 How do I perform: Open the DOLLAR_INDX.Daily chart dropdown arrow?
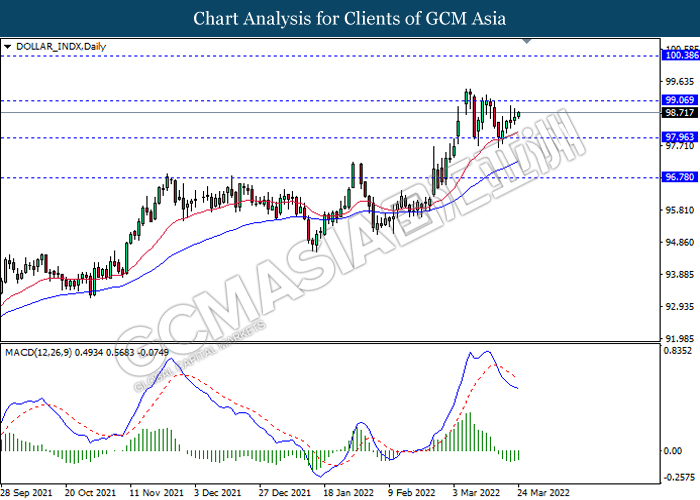coord(7,46)
